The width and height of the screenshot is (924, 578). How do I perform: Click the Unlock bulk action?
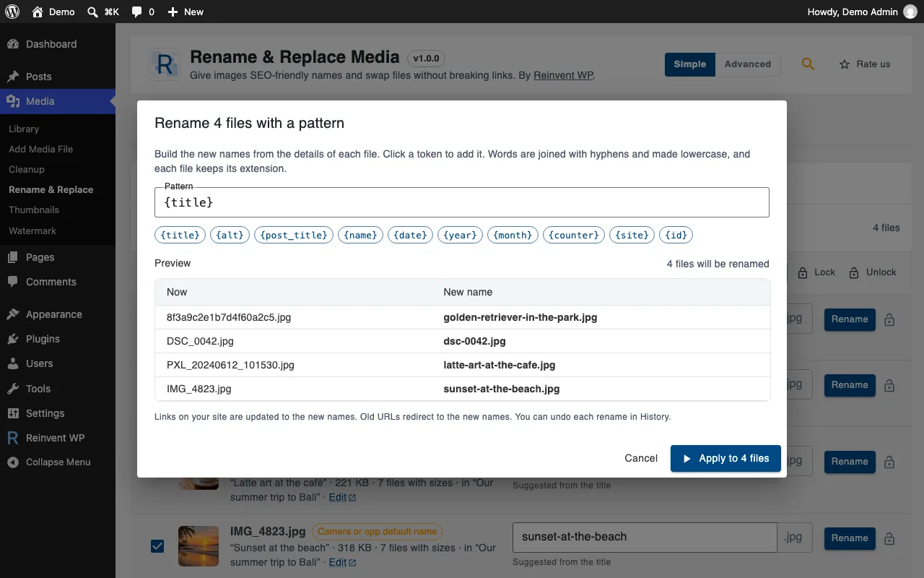click(872, 272)
